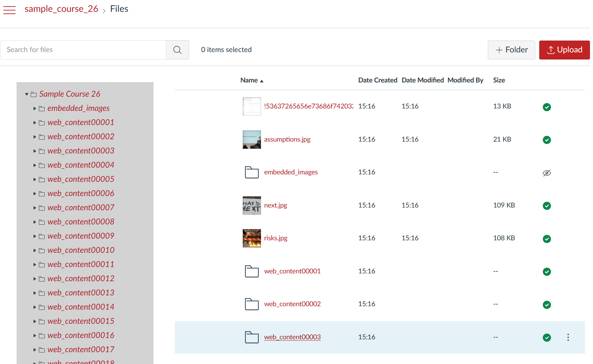
Task: Expand web_content00005 in the folder tree
Action: (34, 179)
